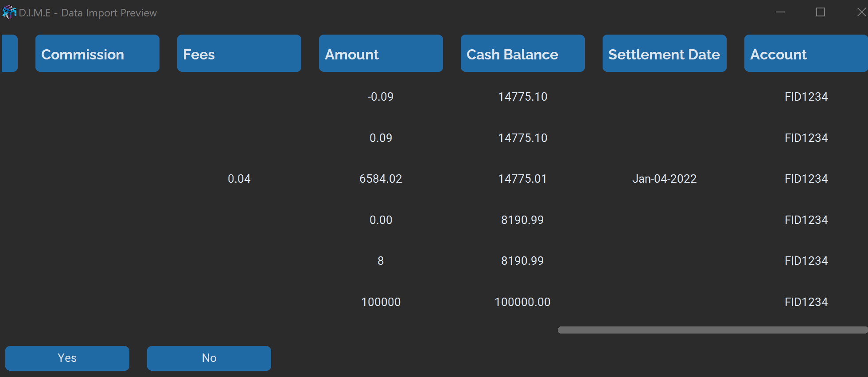Click the Cash Balance column header
Screen dimensions: 868x377
pyautogui.click(x=522, y=54)
